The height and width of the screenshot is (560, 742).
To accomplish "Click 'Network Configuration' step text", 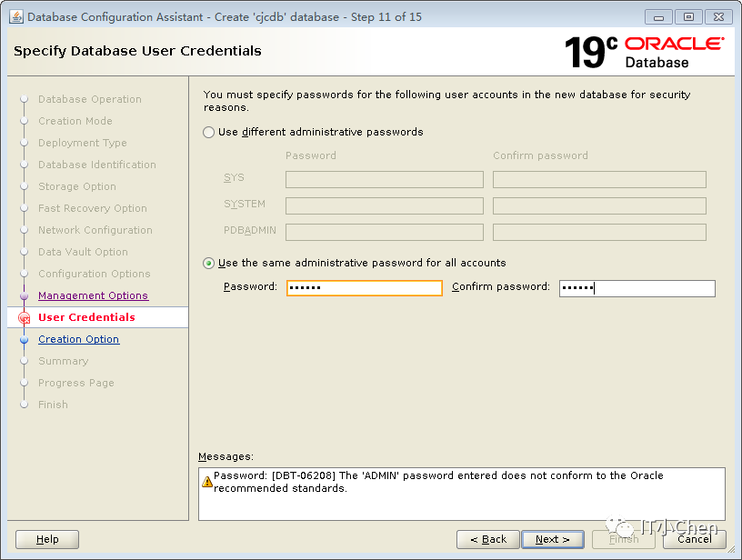I will tap(95, 230).
